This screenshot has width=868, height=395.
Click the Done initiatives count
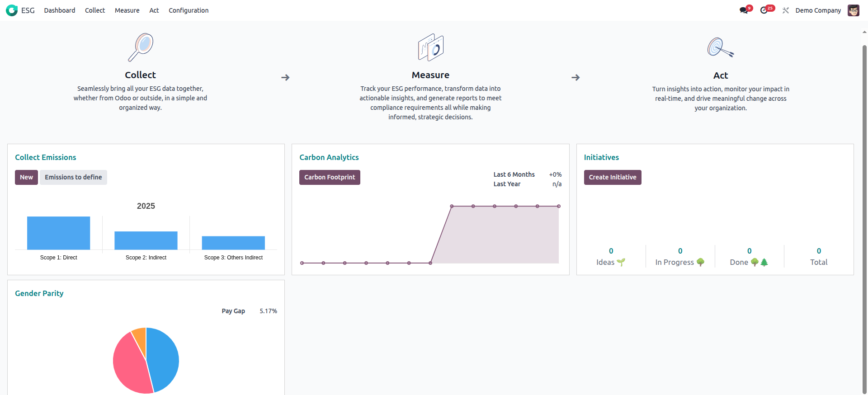pyautogui.click(x=750, y=251)
